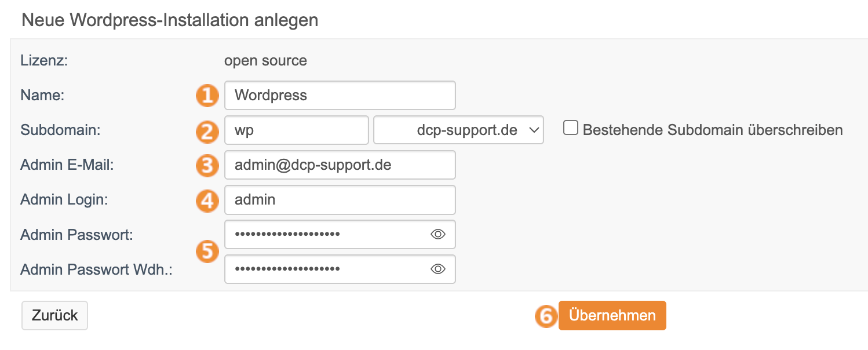The image size is (868, 350).
Task: Click the orange step marker 5 beside Admin Passwort
Action: (207, 251)
